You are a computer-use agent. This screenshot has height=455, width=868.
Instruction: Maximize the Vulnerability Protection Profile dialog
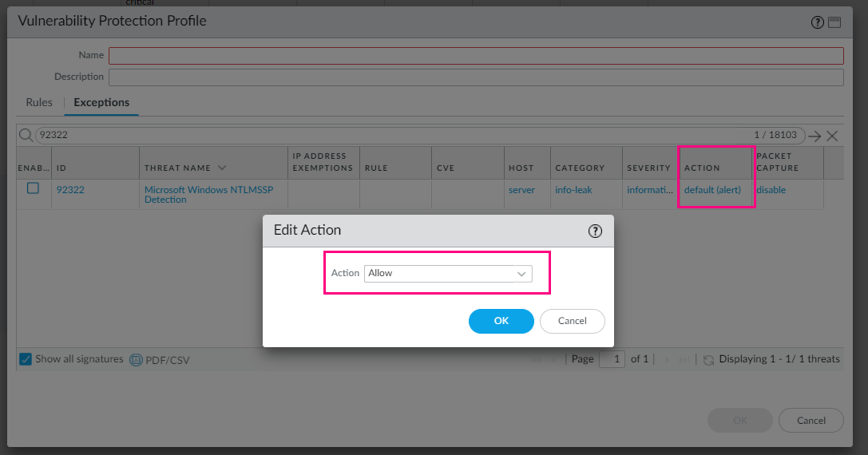(834, 22)
